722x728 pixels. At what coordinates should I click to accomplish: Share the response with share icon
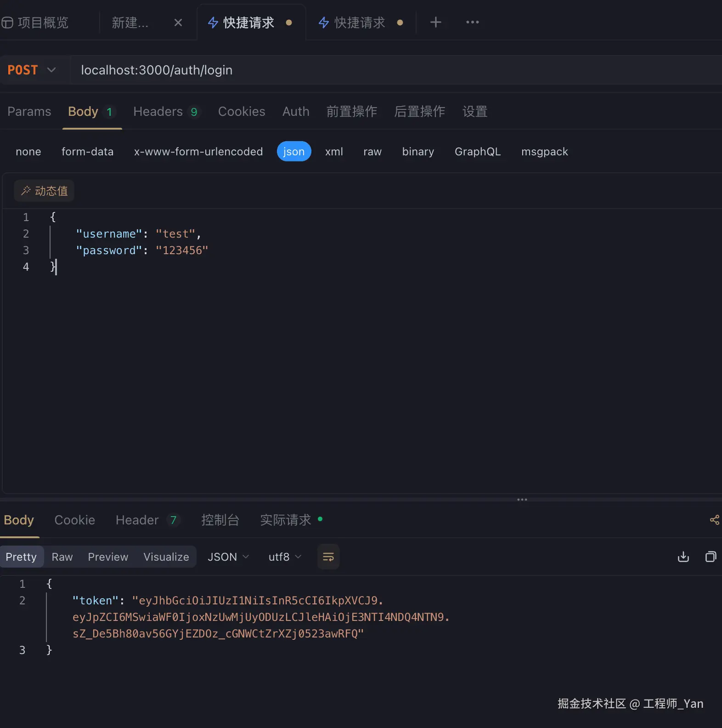(714, 520)
